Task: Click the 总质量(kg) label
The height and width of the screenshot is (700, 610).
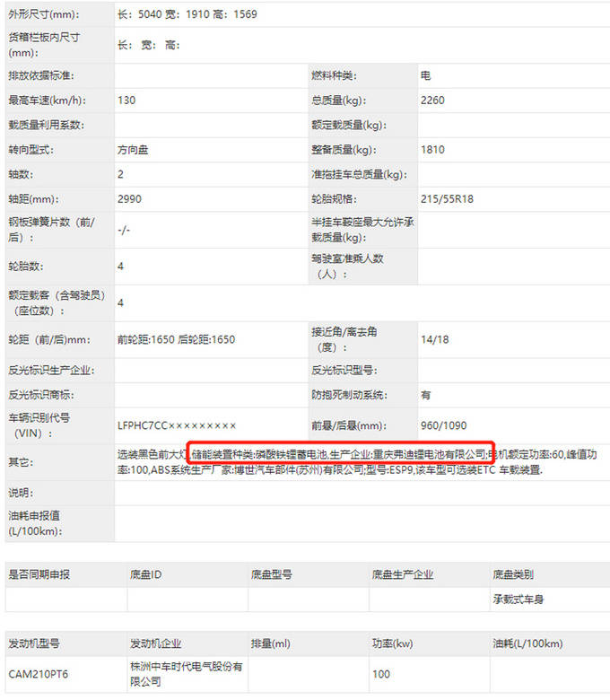Action: pyautogui.click(x=339, y=101)
